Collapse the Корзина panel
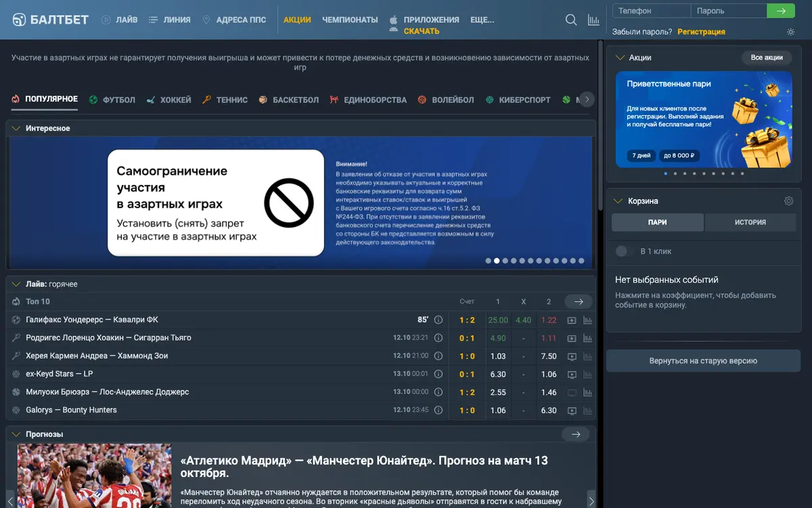 [x=618, y=201]
